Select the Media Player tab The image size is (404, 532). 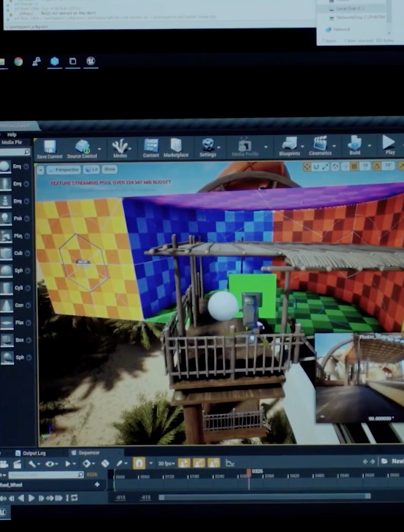point(11,143)
